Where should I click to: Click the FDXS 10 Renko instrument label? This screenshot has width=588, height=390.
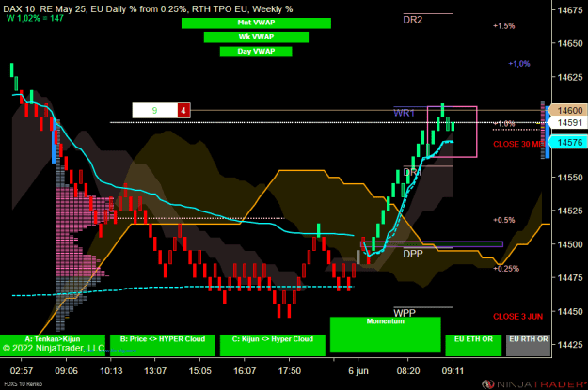[x=23, y=384]
